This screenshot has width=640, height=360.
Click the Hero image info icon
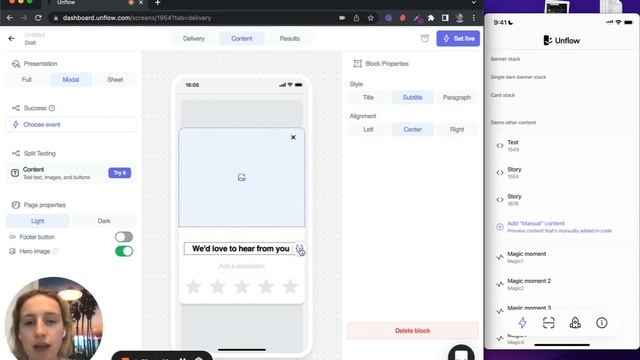click(56, 251)
